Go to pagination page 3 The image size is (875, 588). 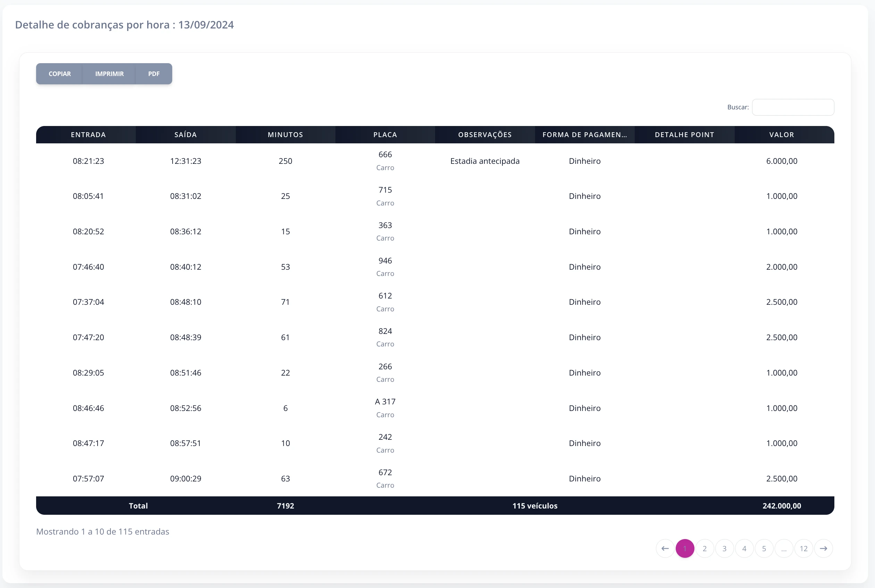[x=725, y=549]
